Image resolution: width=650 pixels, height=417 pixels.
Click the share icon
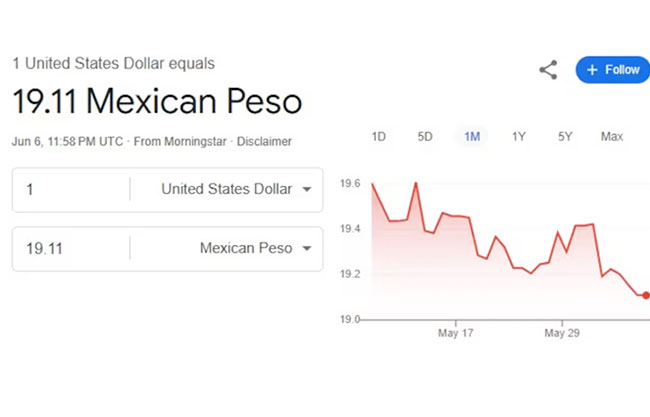[548, 70]
